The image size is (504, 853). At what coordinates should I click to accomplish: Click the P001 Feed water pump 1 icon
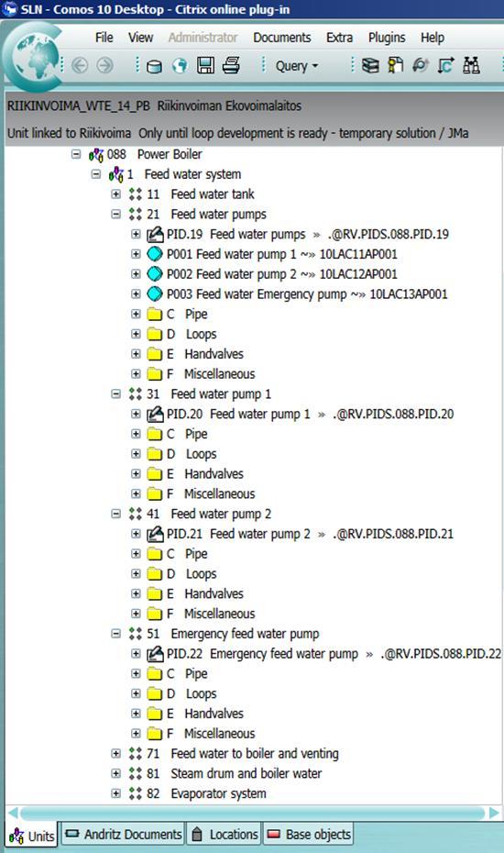pyautogui.click(x=155, y=254)
